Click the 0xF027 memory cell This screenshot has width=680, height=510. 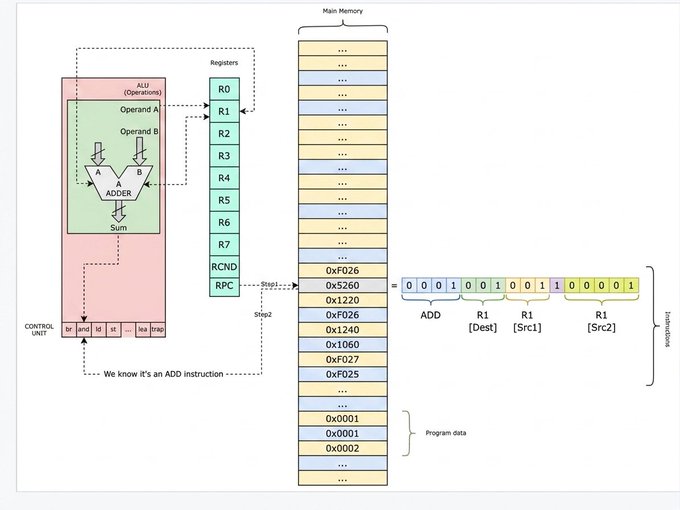(343, 360)
